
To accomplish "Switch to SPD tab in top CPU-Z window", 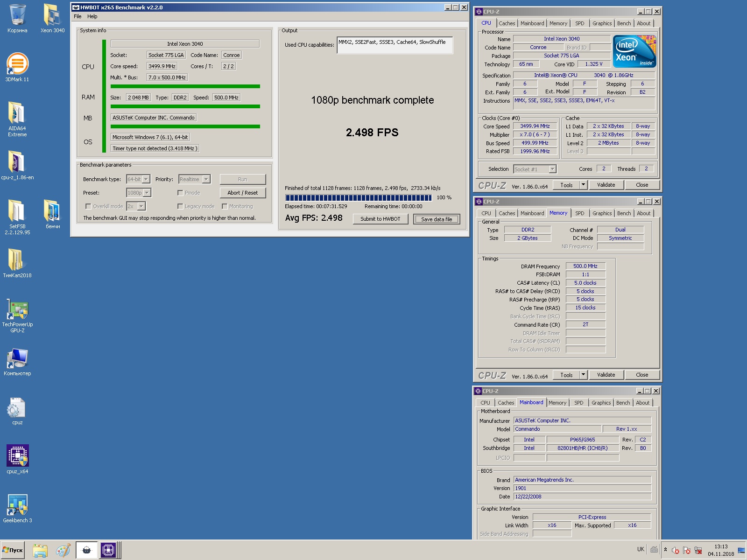I will pyautogui.click(x=579, y=23).
